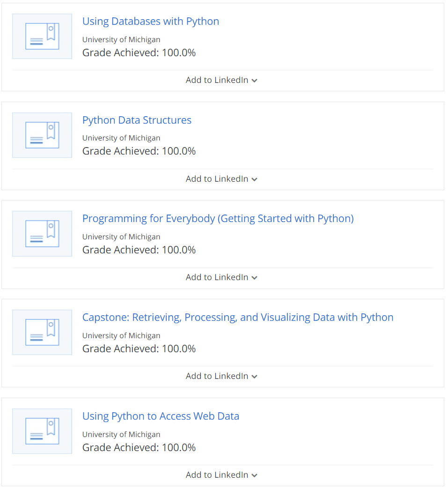Expand Add to LinkedIn for the Capstone course
Image resolution: width=448 pixels, height=489 pixels.
tap(221, 376)
